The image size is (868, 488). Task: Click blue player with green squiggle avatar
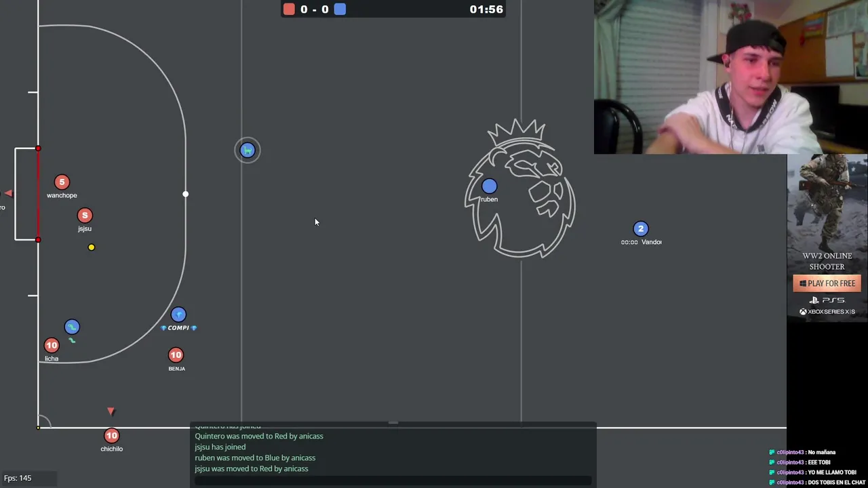pos(72,327)
